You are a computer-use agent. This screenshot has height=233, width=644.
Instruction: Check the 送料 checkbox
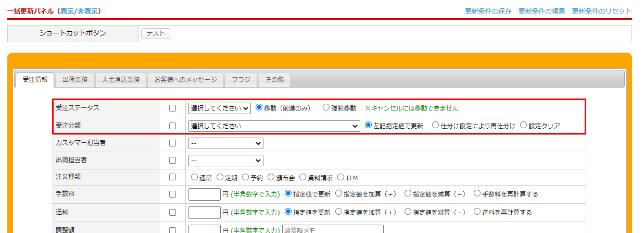172,212
